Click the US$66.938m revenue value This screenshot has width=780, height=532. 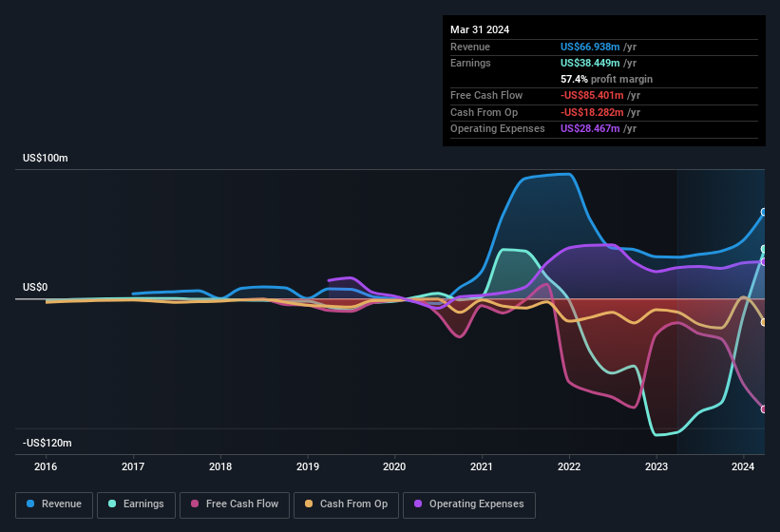[x=590, y=47]
